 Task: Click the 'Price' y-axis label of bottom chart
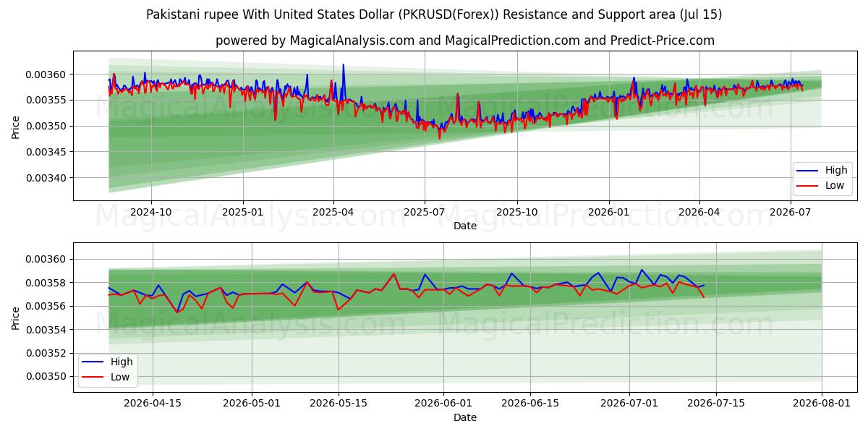(16, 317)
